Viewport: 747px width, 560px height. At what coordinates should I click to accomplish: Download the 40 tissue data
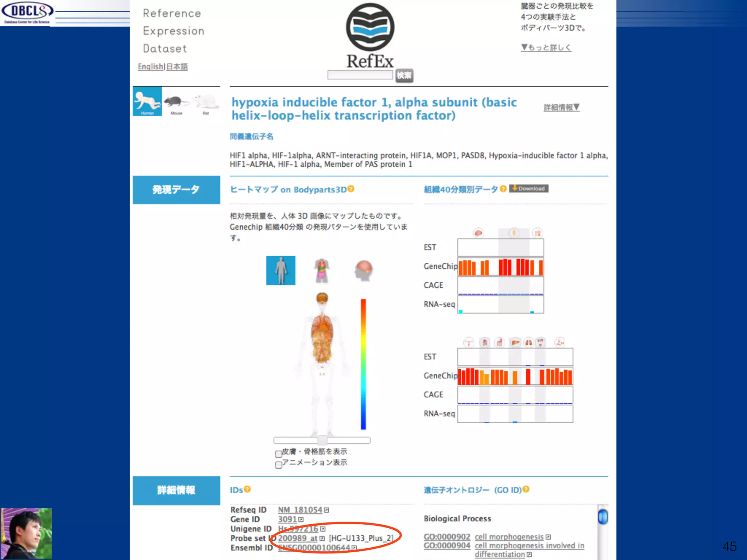tap(529, 188)
